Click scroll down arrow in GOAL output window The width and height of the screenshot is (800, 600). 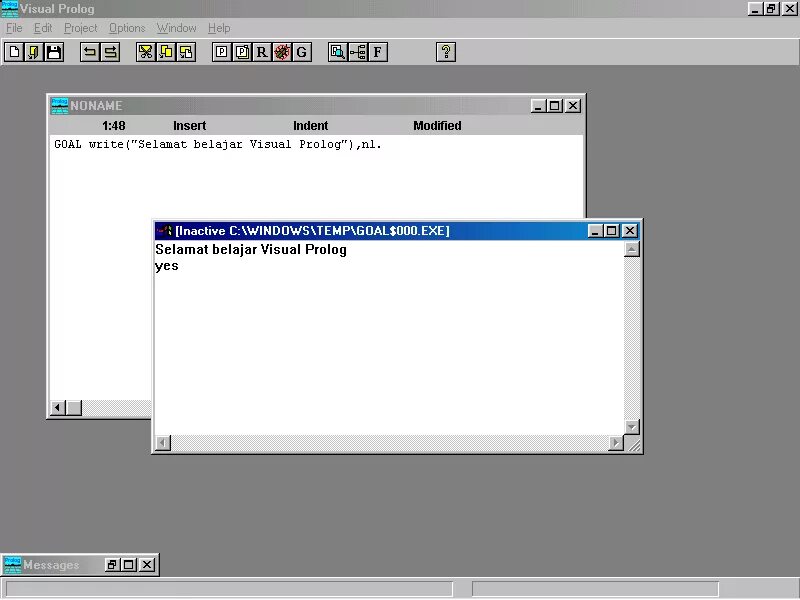point(632,427)
